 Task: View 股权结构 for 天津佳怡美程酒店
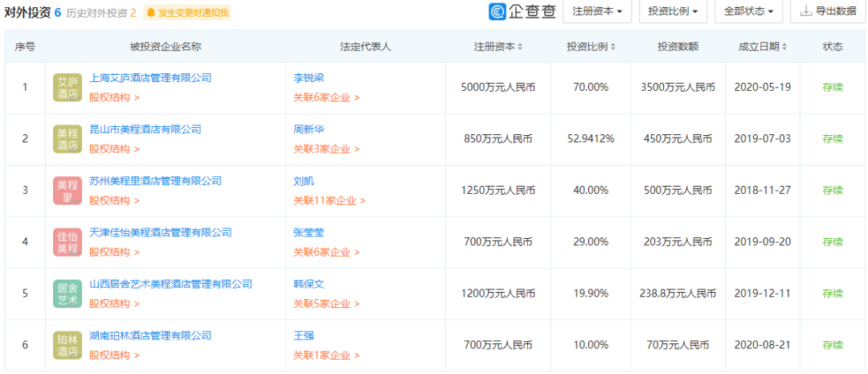(115, 253)
